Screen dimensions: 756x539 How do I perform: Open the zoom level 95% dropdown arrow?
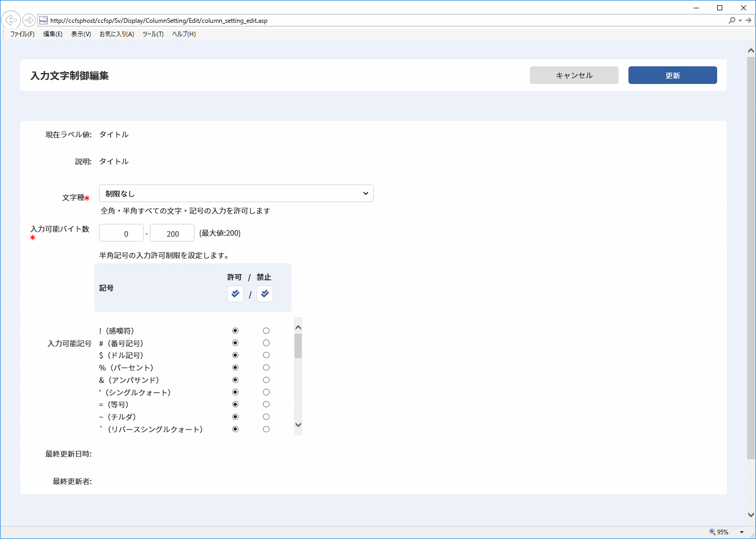[x=741, y=532]
